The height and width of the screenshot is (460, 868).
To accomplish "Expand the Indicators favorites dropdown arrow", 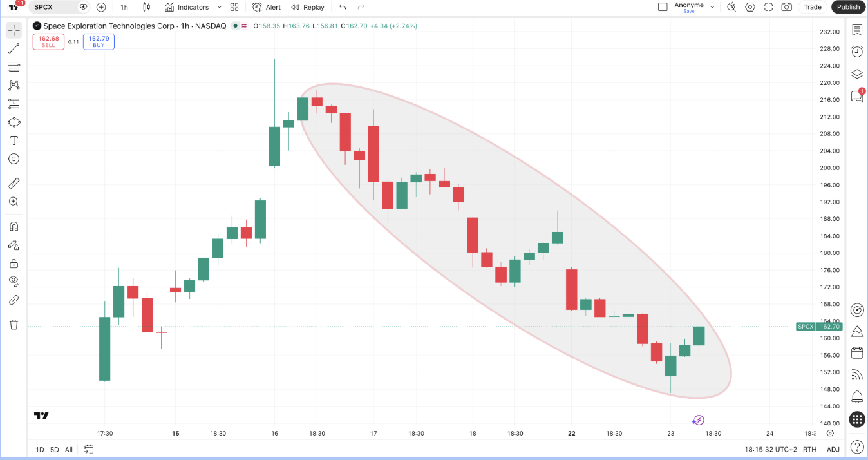I will pyautogui.click(x=220, y=7).
